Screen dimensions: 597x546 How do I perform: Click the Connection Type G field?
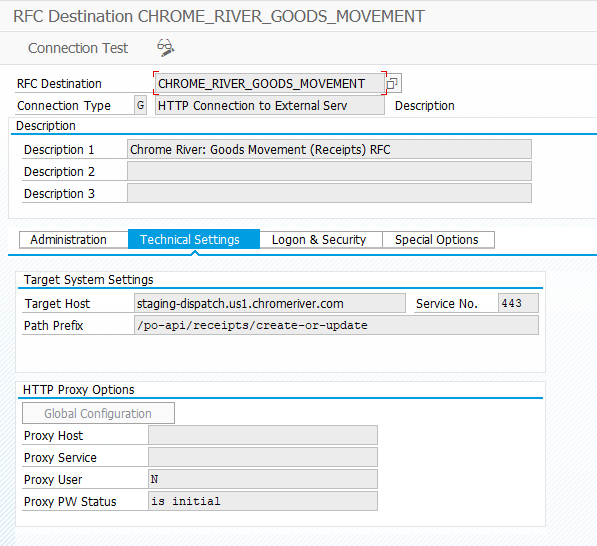click(140, 105)
